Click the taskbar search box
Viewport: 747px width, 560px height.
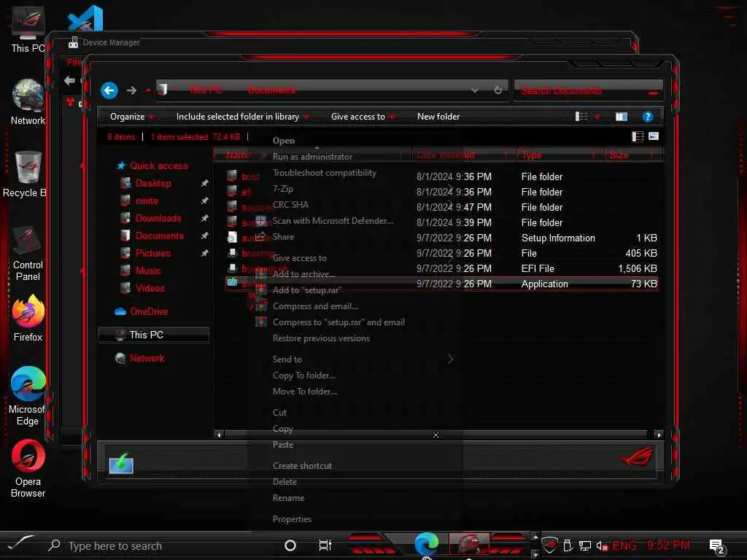pos(115,545)
